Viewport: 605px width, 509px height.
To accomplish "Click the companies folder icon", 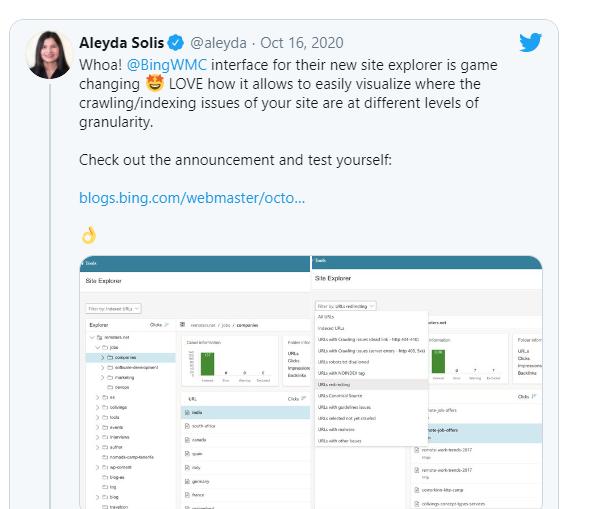I will [x=107, y=357].
